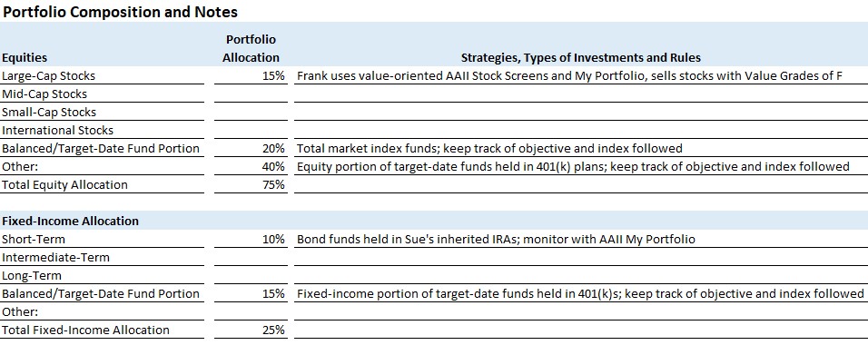
Task: Select the Large-Cap Stocks allocation cell
Action: [x=251, y=76]
